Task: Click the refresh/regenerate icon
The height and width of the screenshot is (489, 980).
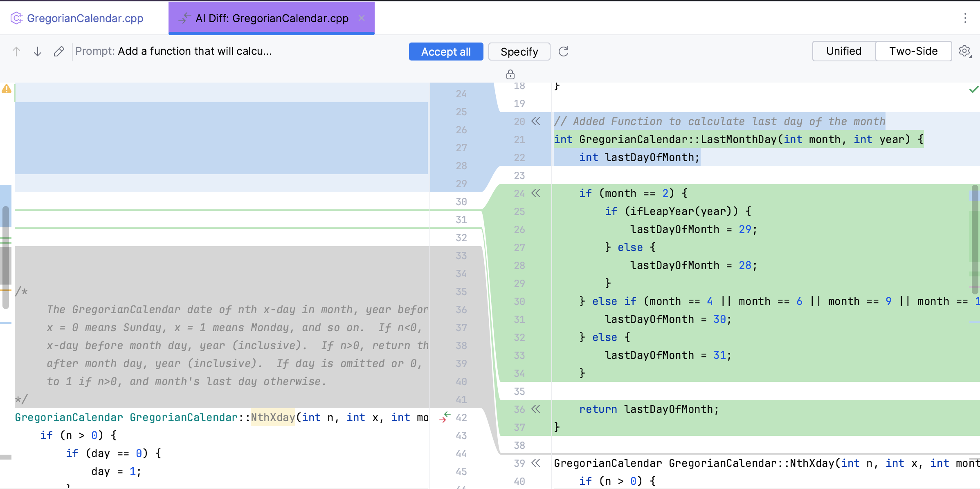Action: coord(563,52)
